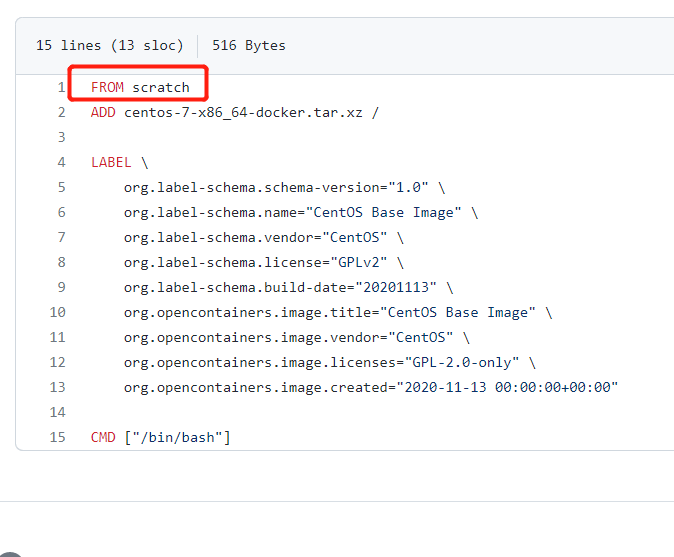Click the LABEL keyword

(111, 162)
